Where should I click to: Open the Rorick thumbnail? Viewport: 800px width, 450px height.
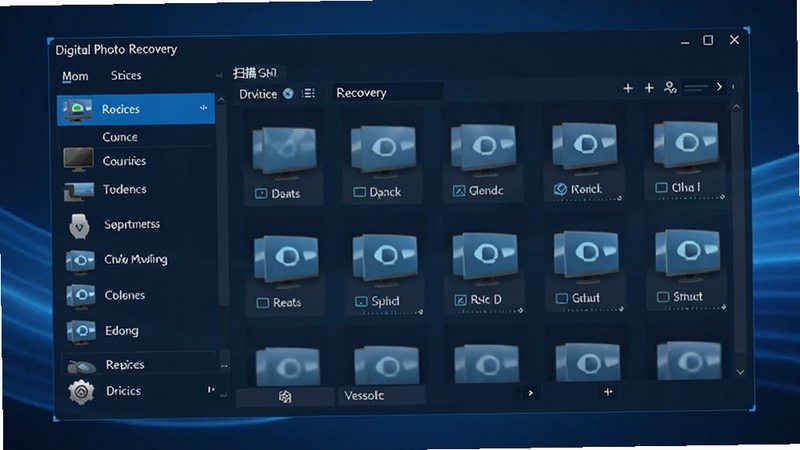tap(584, 148)
